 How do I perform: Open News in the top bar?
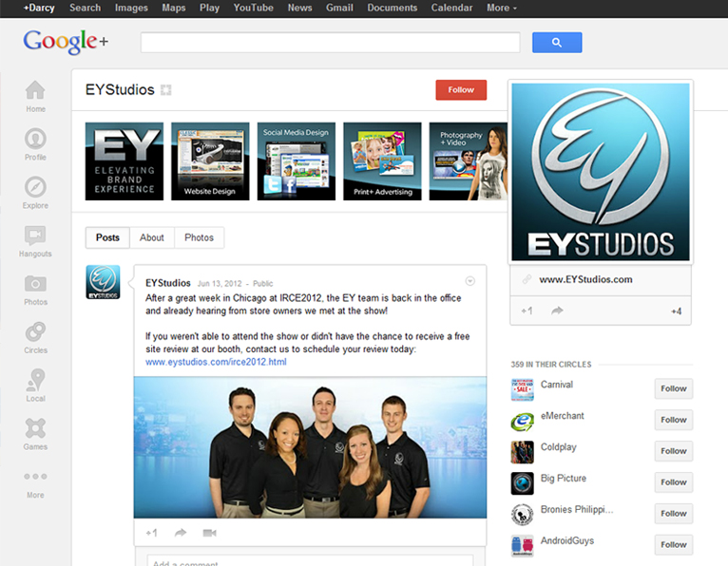click(299, 8)
